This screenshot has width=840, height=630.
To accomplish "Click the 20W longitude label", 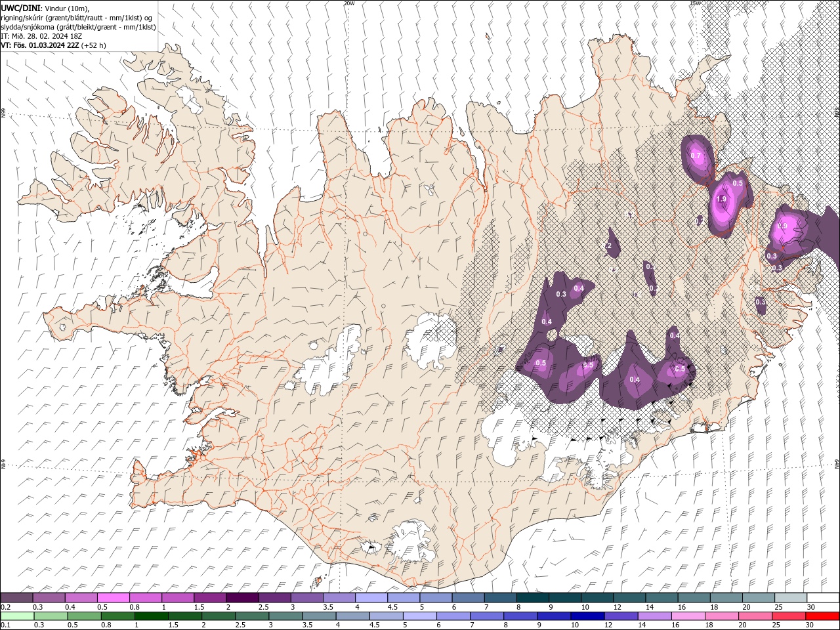I will 349,3.
